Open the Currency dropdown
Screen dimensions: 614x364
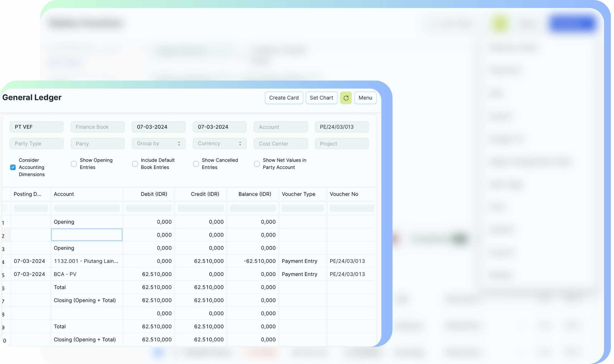coord(219,143)
